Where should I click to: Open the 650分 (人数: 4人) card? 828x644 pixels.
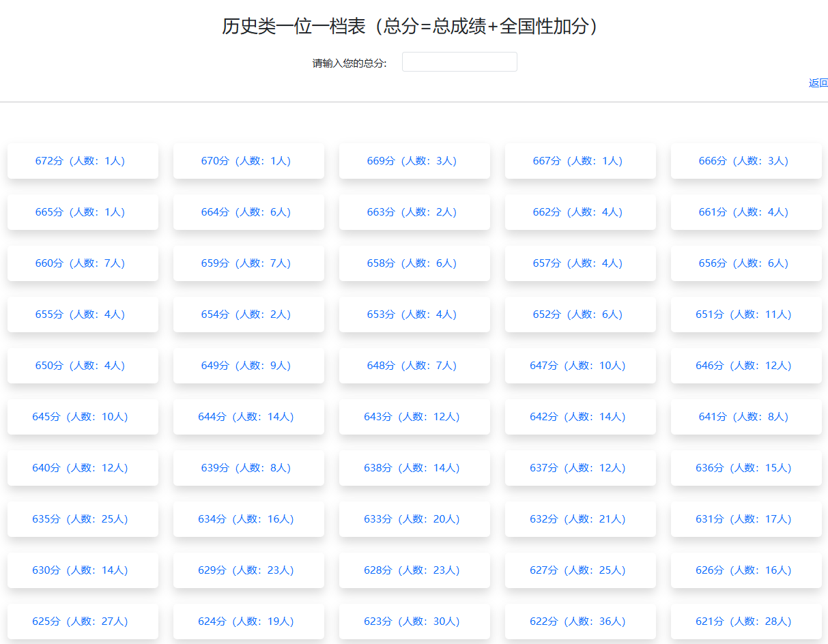click(83, 366)
